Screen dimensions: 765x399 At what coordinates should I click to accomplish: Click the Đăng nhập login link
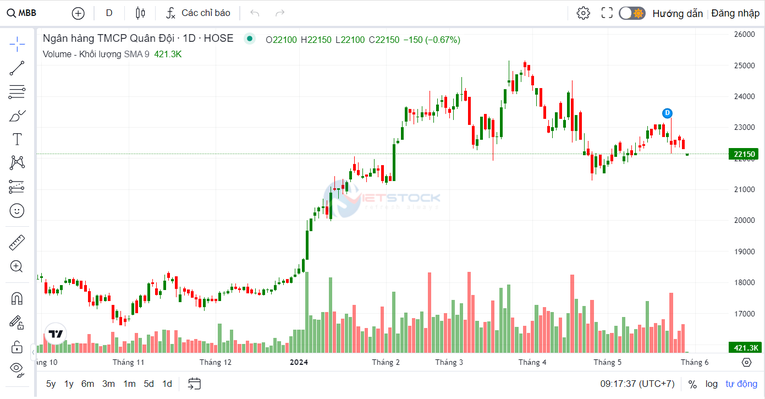[735, 13]
